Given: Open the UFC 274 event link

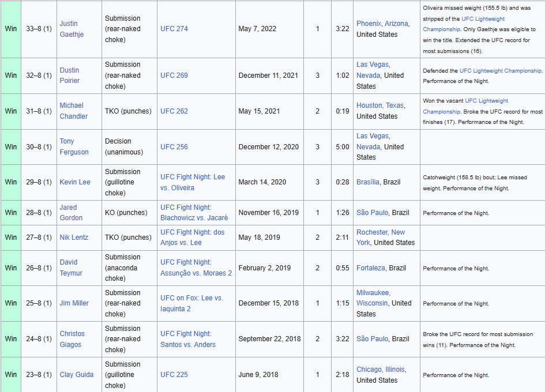Looking at the screenshot, I should [x=174, y=29].
